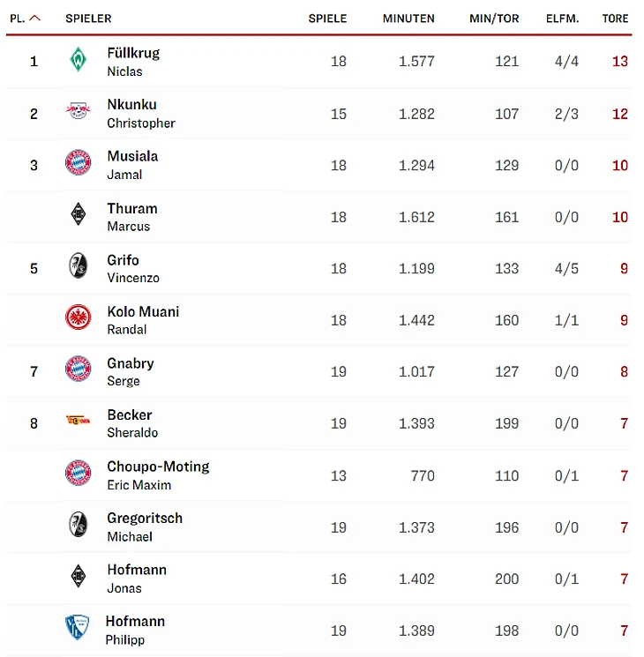Click the SPIELER column header
Viewport: 644px width, 657px height.
pyautogui.click(x=88, y=19)
